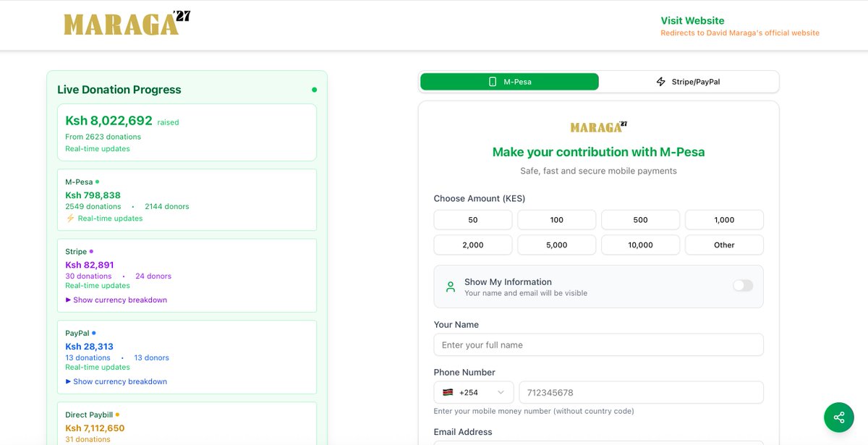The image size is (868, 445).
Task: Click the Kenya flag in country code selector
Action: point(448,392)
